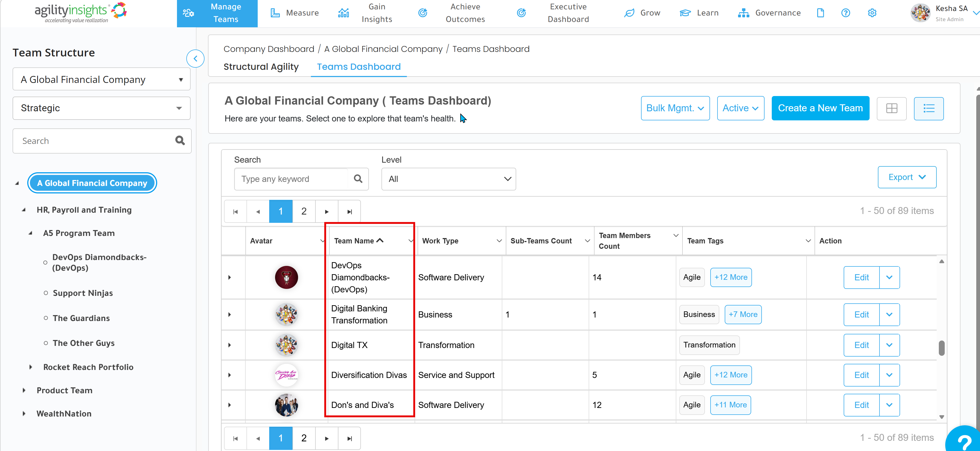This screenshot has height=451, width=980.
Task: Go to first page in bottom pager
Action: click(x=236, y=438)
